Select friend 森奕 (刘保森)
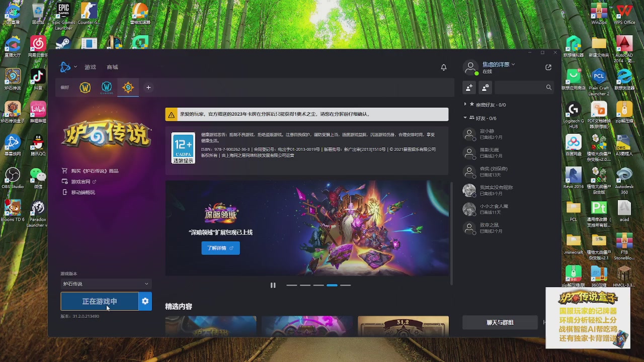The width and height of the screenshot is (644, 362). coord(508,171)
